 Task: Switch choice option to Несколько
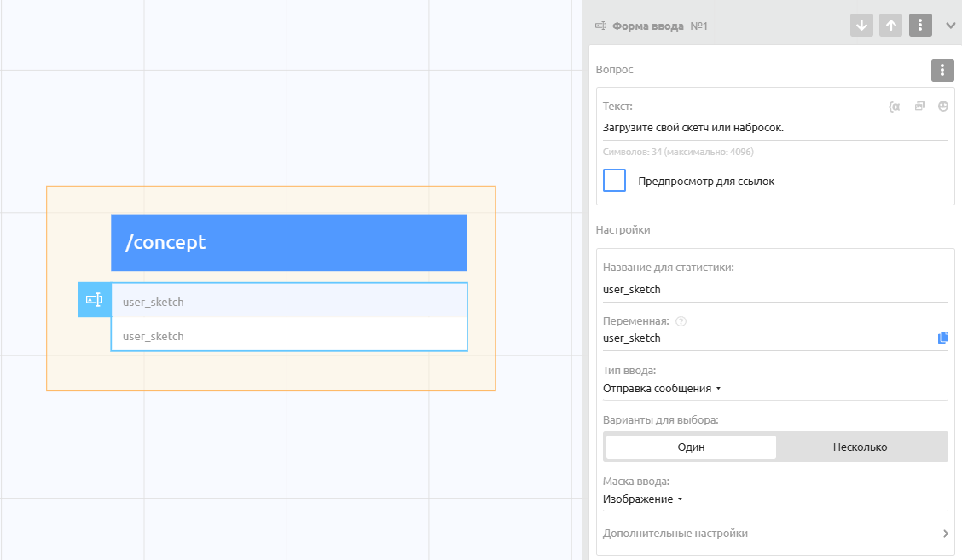point(860,447)
